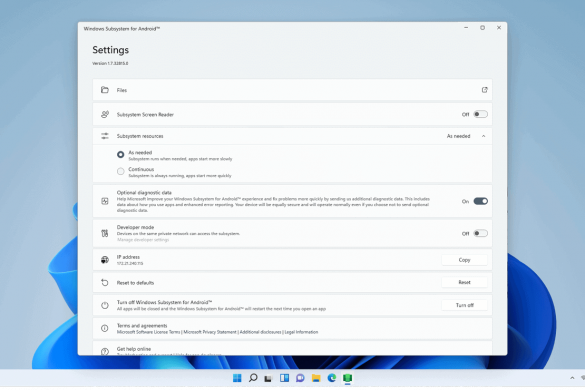The width and height of the screenshot is (585, 390).
Task: Open the Windows Start menu
Action: tap(237, 378)
